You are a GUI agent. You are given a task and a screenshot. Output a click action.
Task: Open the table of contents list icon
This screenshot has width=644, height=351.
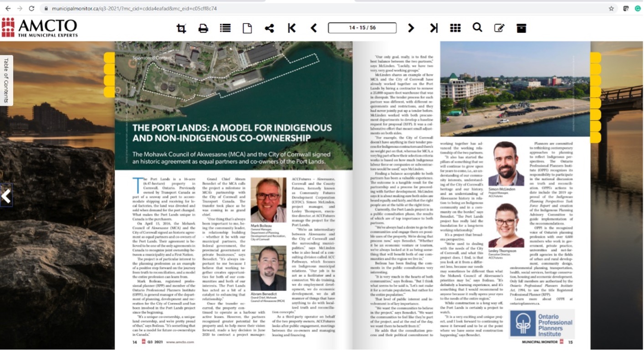coord(225,28)
